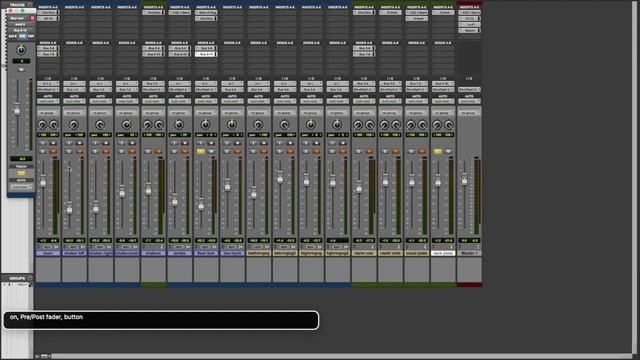Screen dimensions: 640x360
Task: Click pan knob on low toms track
Action: 232,125
